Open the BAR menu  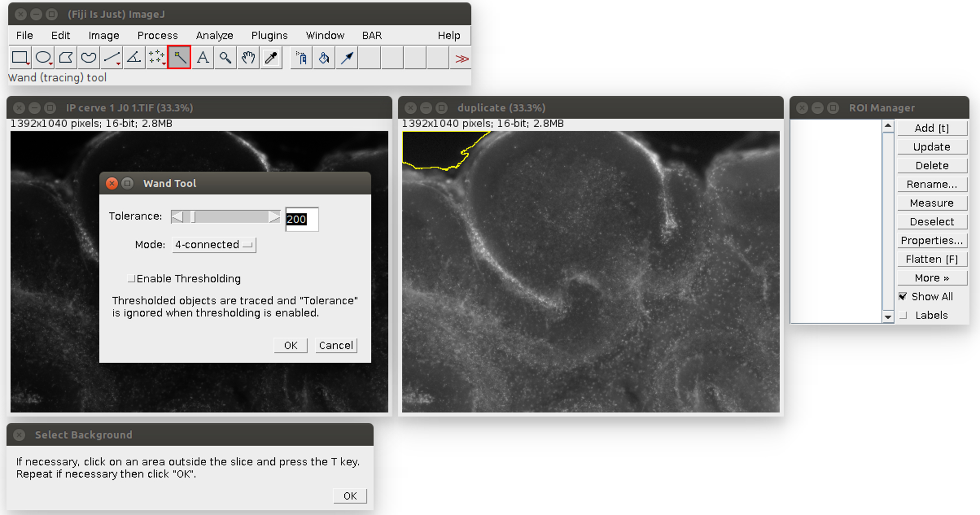tap(372, 35)
